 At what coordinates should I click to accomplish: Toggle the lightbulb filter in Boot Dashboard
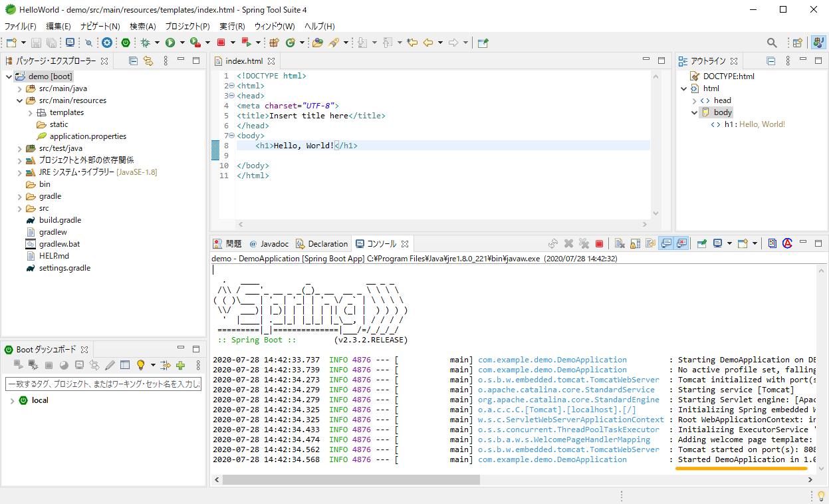point(140,365)
